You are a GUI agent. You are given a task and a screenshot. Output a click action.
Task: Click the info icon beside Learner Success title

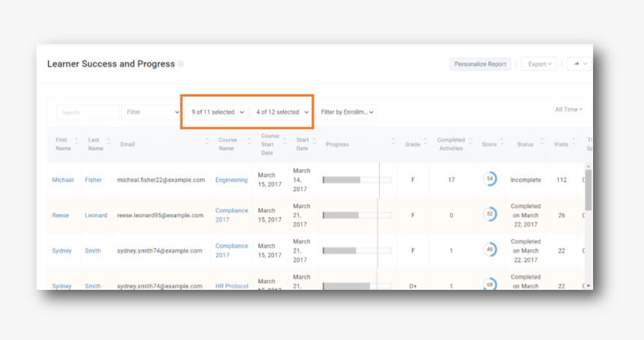[181, 64]
